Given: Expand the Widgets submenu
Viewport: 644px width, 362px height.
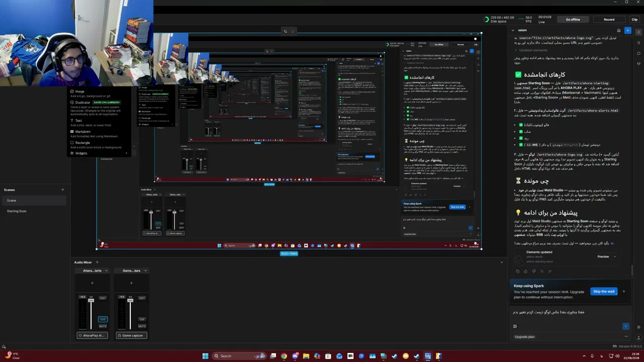Looking at the screenshot, I should click(99, 153).
